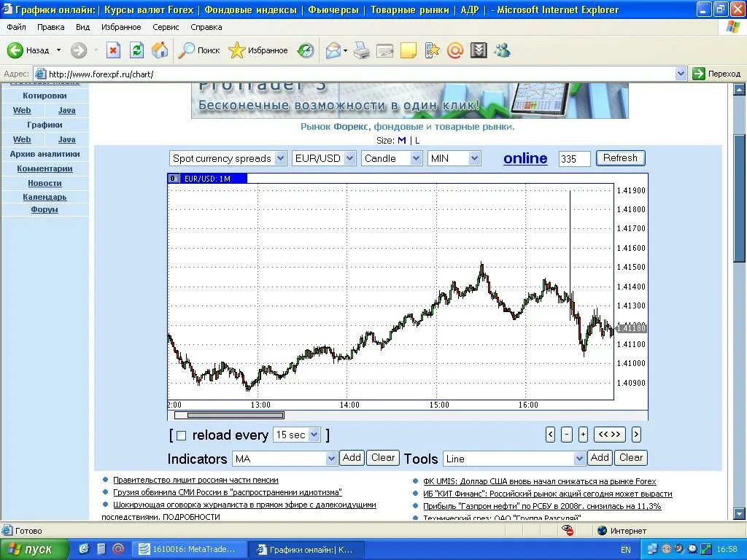This screenshot has height=560, width=747.
Task: Open the History clock icon
Action: (x=306, y=50)
